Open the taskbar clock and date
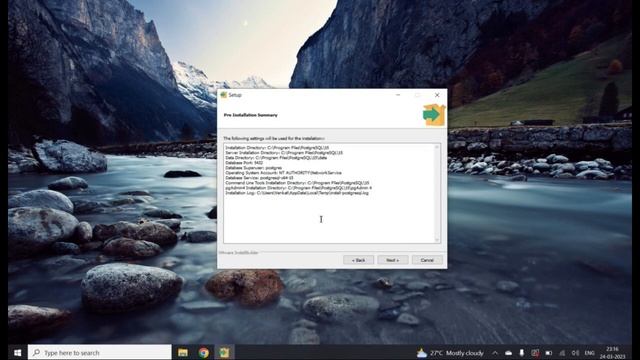This screenshot has height=360, width=640. click(612, 353)
